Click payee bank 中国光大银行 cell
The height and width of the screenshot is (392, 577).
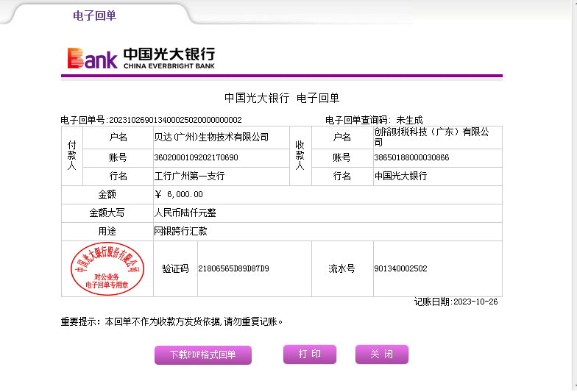click(x=437, y=177)
